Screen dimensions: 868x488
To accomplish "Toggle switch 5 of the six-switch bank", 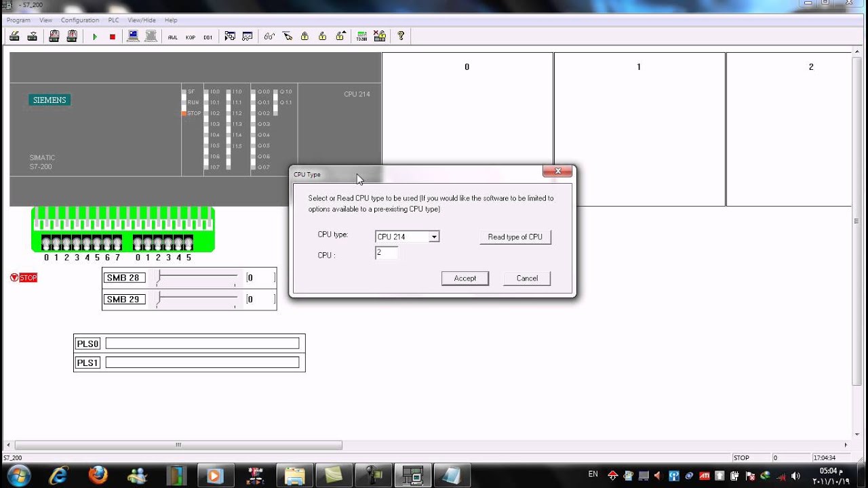I will click(x=189, y=243).
